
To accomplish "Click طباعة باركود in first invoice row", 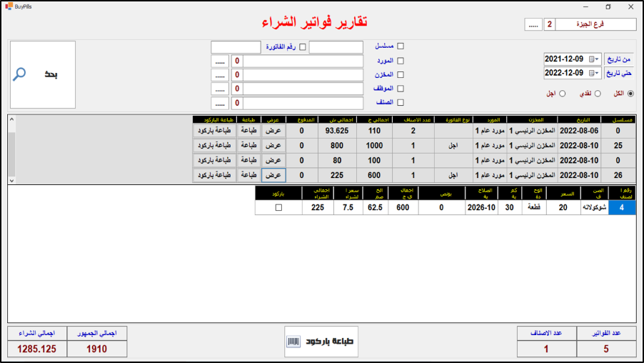I will pos(213,131).
